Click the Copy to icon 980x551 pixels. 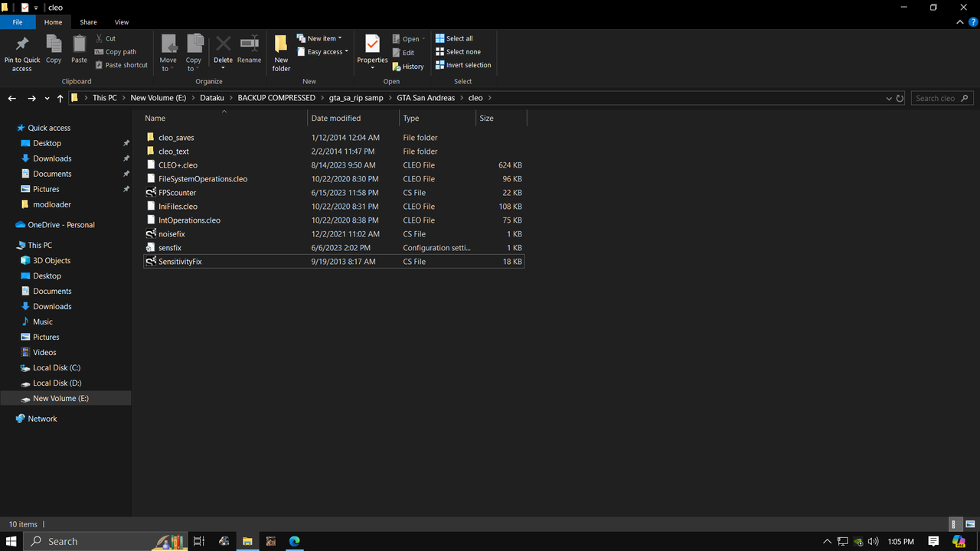pos(194,44)
